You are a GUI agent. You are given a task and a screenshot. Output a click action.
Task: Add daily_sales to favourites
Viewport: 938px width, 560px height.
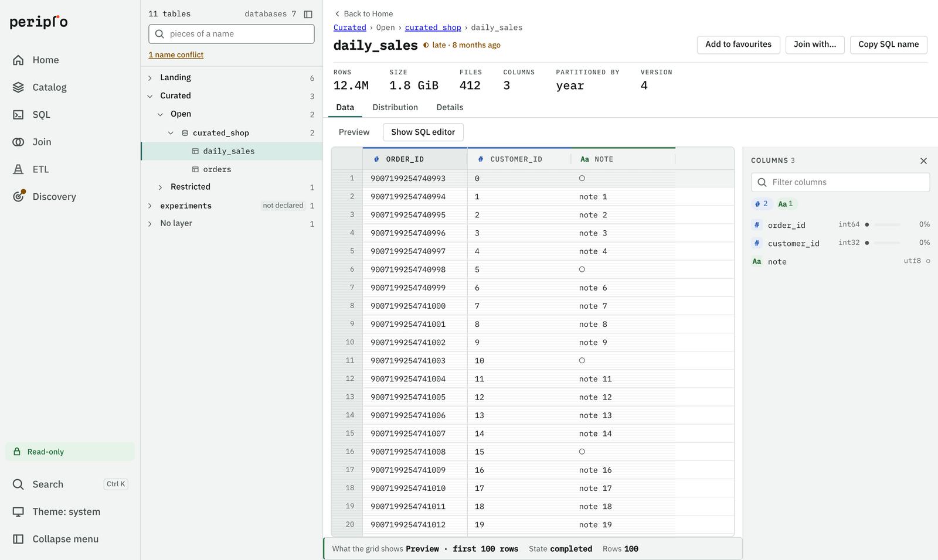tap(739, 45)
